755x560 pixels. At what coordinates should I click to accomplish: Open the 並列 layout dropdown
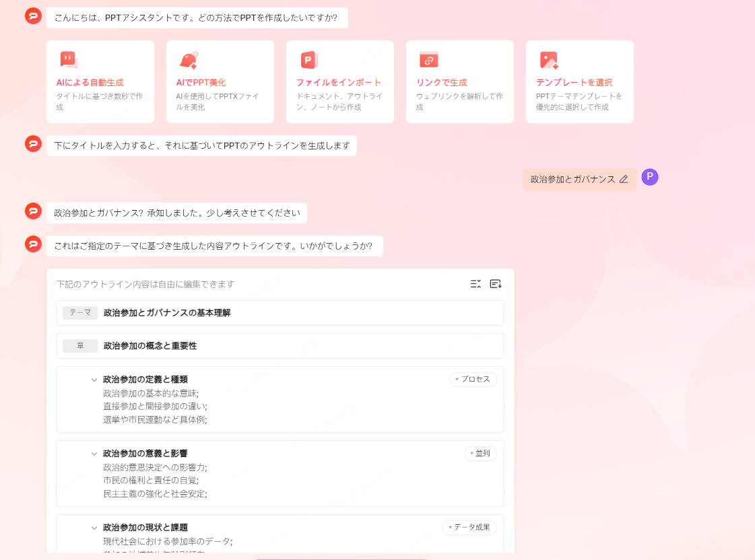pos(480,454)
